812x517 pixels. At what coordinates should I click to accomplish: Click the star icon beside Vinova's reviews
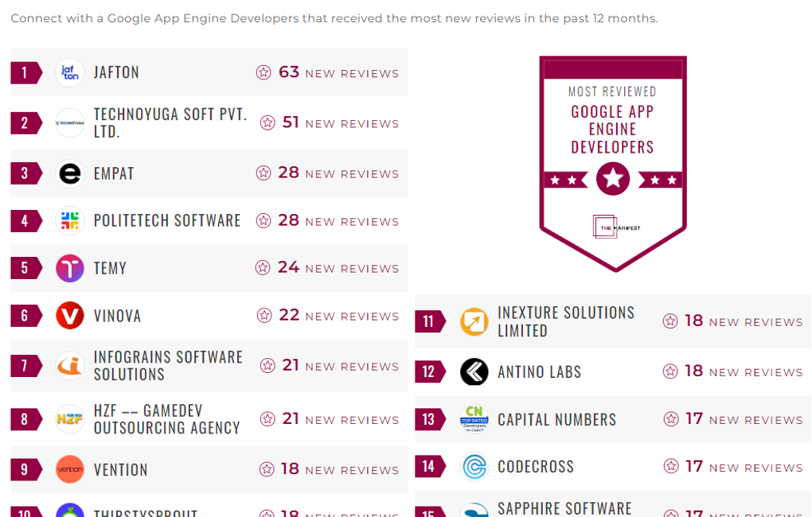264,316
